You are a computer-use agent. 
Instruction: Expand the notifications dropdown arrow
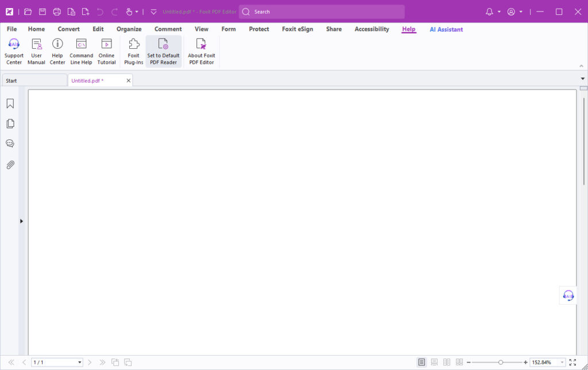[x=499, y=12]
